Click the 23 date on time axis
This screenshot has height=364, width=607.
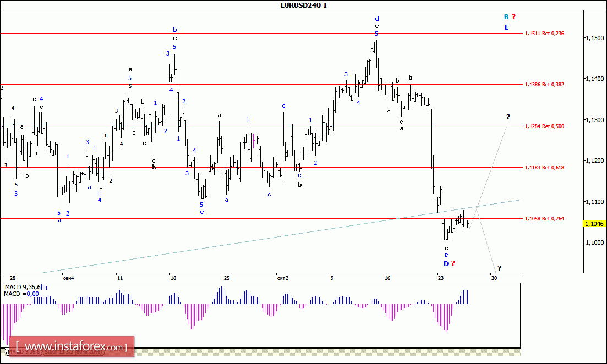coord(441,278)
